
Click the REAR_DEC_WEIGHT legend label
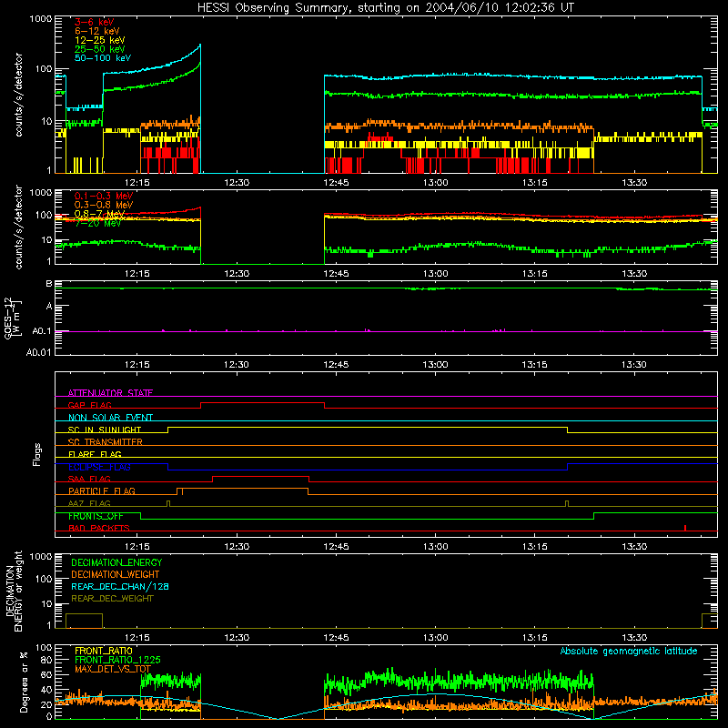coord(112,599)
